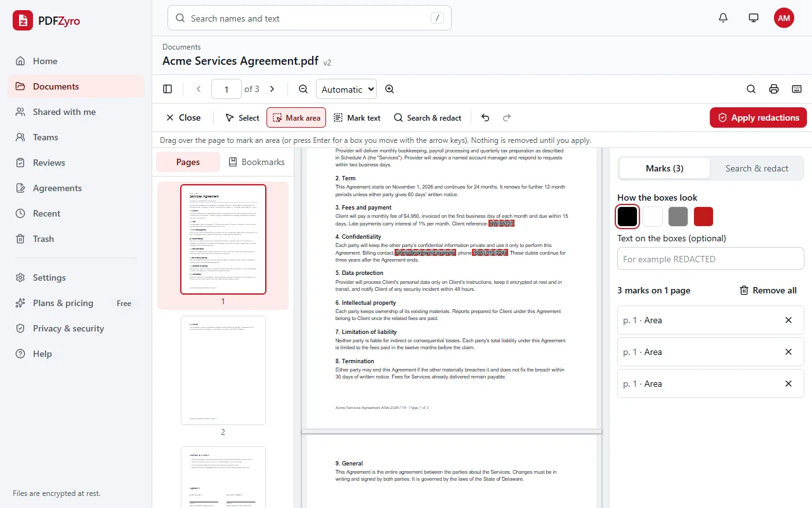This screenshot has height=508, width=812.
Task: Select the Marks (3) tab
Action: 665,168
